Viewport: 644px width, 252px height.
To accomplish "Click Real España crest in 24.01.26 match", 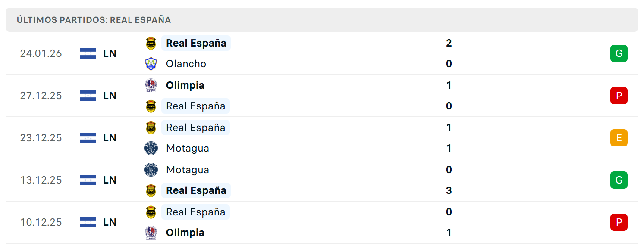I will [x=151, y=43].
